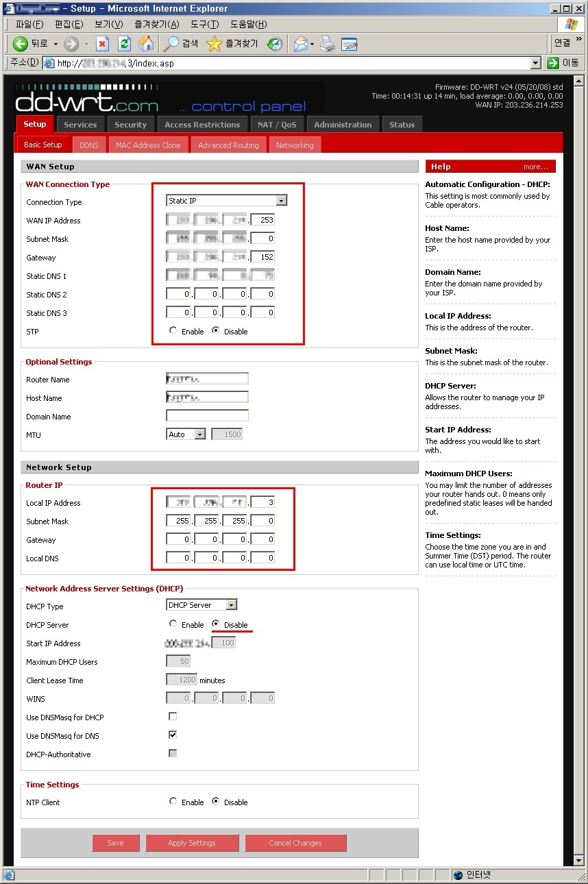Open the 도구(T) menu
The height and width of the screenshot is (884, 588).
point(204,25)
